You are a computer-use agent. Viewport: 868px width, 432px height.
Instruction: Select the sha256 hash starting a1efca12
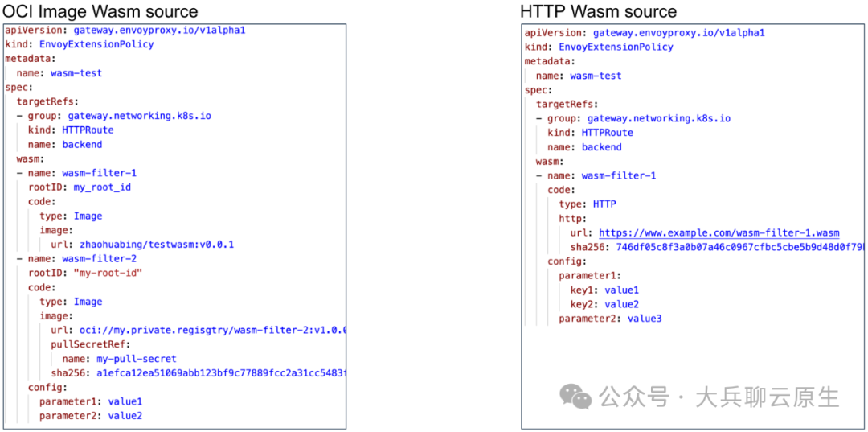pyautogui.click(x=222, y=373)
